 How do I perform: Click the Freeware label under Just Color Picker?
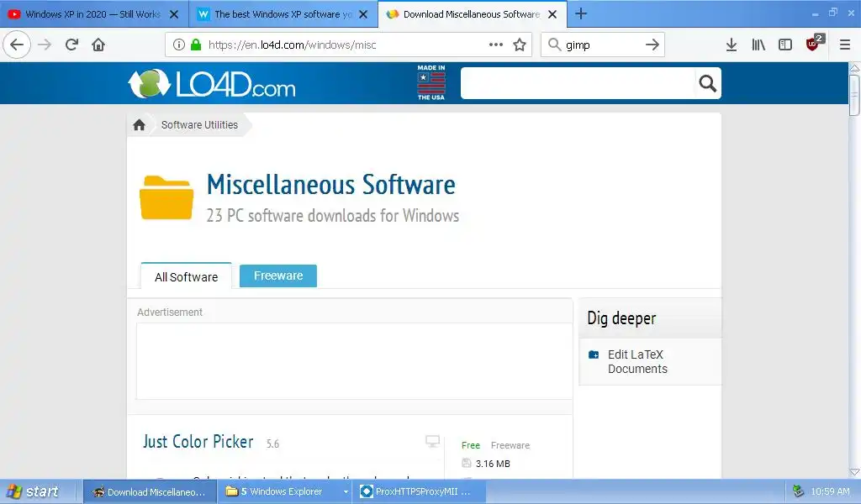(x=510, y=445)
